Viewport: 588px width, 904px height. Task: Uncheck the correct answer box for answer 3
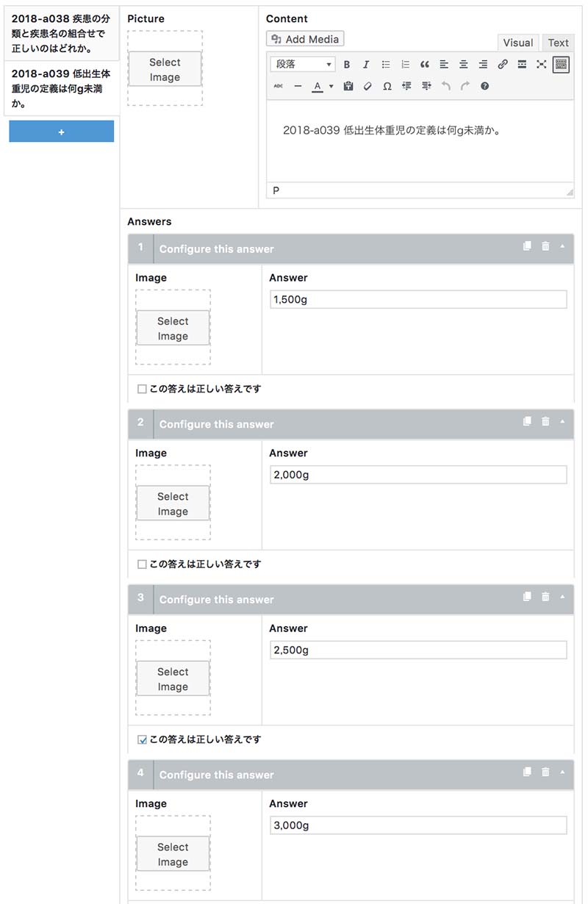pos(143,740)
